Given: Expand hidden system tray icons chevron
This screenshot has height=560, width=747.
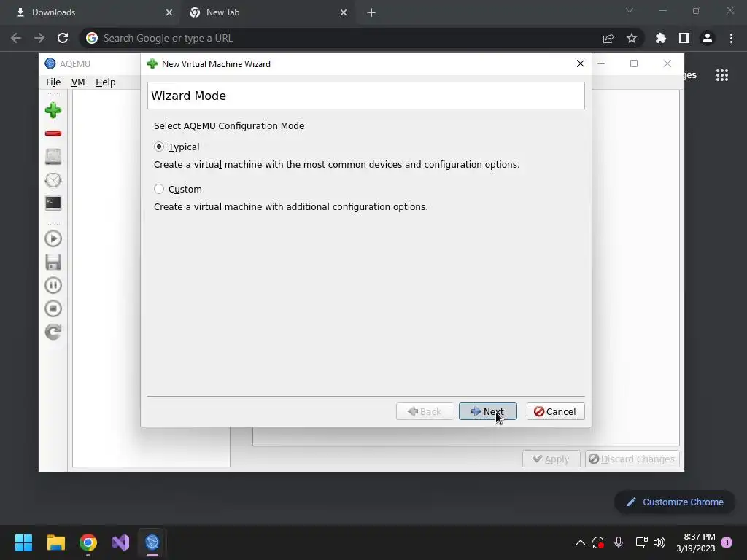Looking at the screenshot, I should click(580, 542).
